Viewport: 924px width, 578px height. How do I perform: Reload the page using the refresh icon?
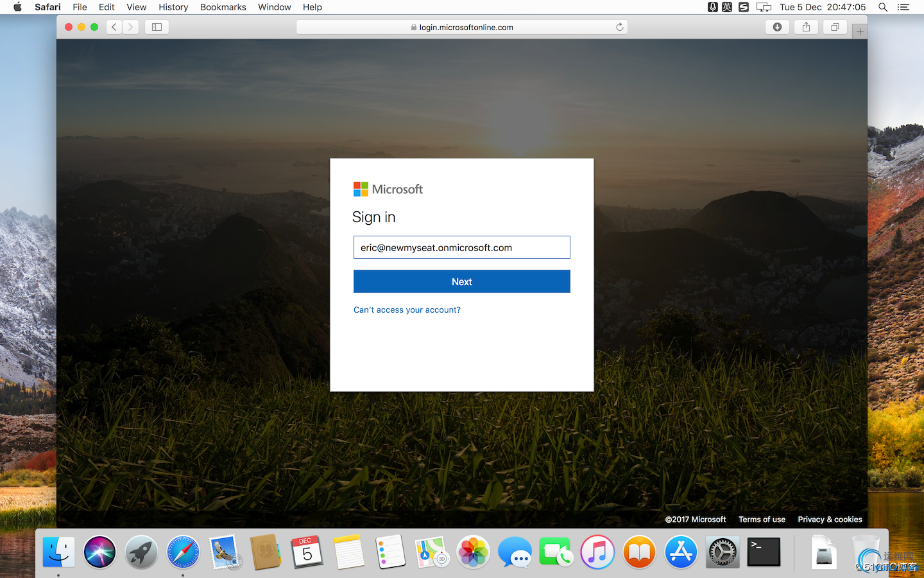coord(620,27)
